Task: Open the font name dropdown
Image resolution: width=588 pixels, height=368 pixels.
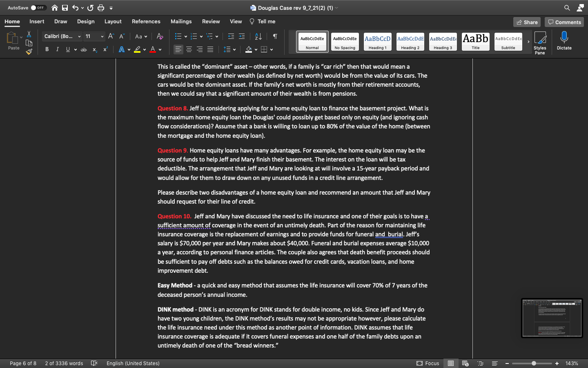Action: pos(79,36)
